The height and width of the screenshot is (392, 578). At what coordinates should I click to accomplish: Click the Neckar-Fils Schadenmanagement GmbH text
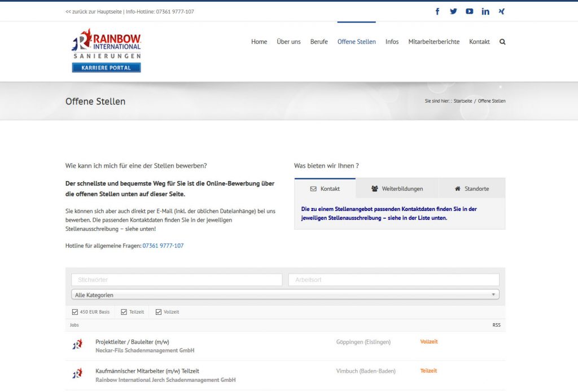(x=145, y=350)
